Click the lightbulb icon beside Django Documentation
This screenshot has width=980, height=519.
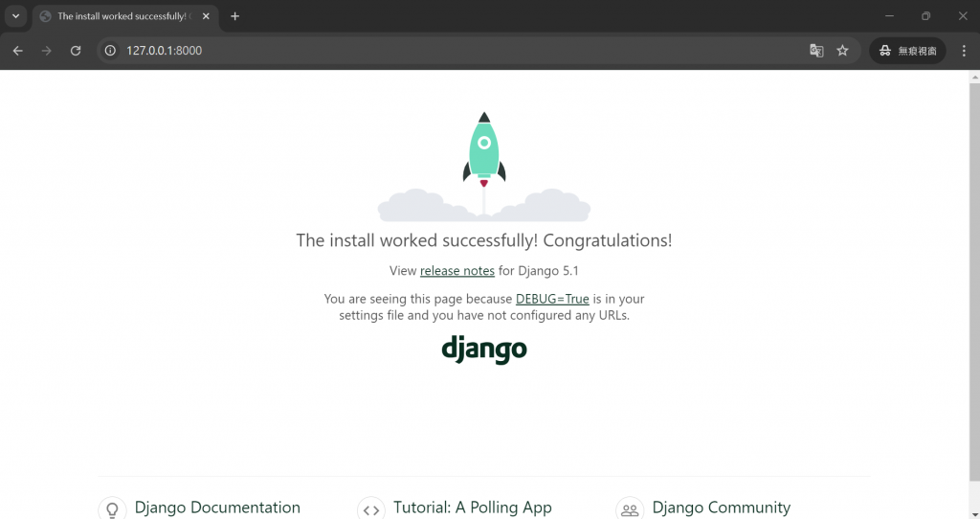113,509
